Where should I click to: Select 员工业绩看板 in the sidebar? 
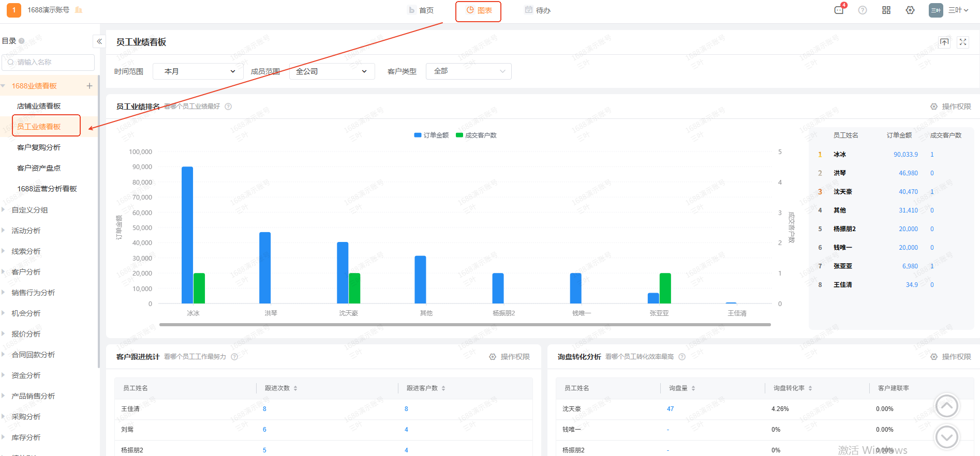(x=39, y=127)
